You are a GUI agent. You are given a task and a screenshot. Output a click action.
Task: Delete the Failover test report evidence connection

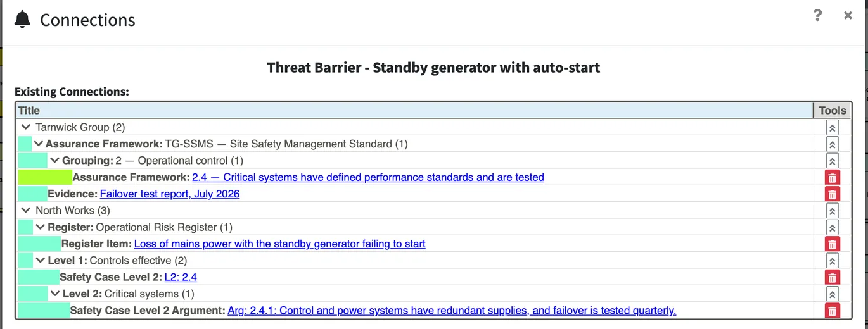point(833,194)
